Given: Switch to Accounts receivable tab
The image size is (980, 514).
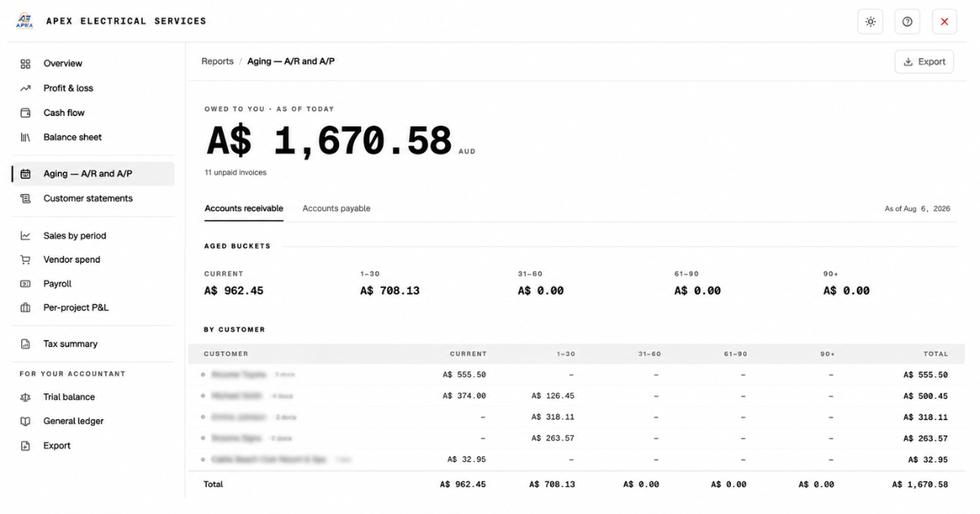Looking at the screenshot, I should click(x=244, y=209).
